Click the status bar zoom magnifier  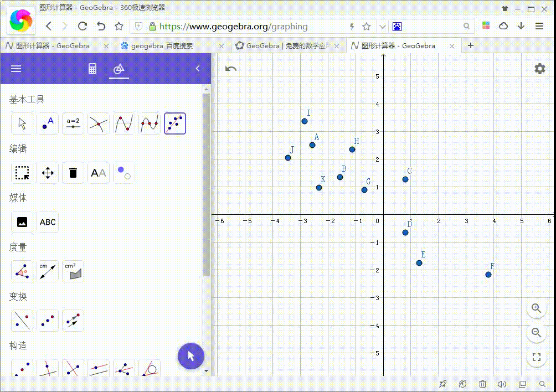(x=542, y=384)
